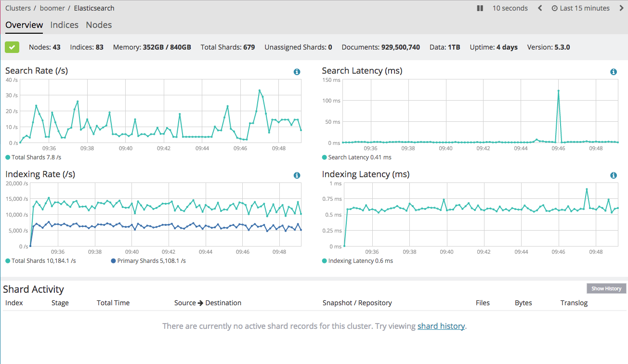Click the Uptime: 4 days status
The height and width of the screenshot is (364, 628).
[494, 47]
